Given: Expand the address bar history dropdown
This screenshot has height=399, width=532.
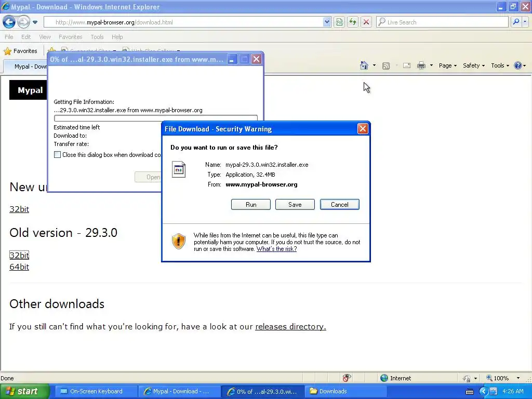Looking at the screenshot, I should pyautogui.click(x=327, y=22).
